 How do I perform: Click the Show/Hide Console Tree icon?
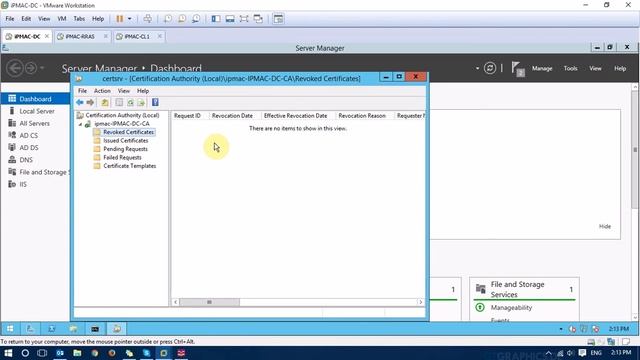click(119, 102)
